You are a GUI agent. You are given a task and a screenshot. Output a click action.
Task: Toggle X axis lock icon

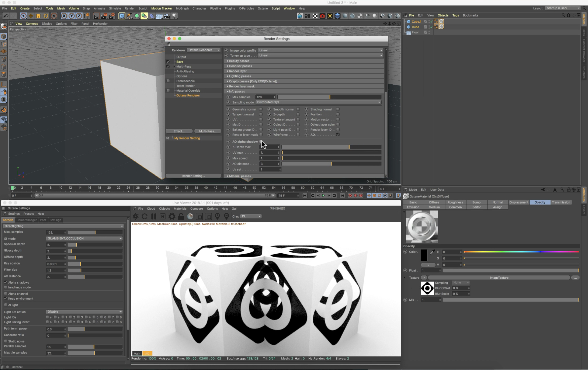[64, 16]
